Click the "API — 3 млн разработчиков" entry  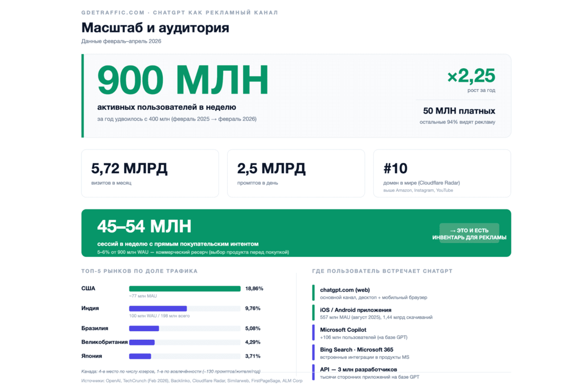(358, 369)
